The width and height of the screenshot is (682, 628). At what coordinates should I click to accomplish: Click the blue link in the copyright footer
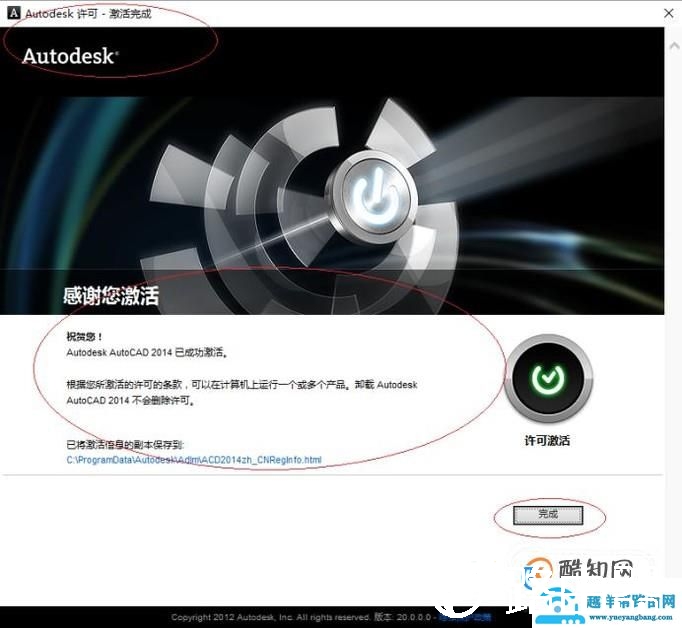(x=465, y=618)
